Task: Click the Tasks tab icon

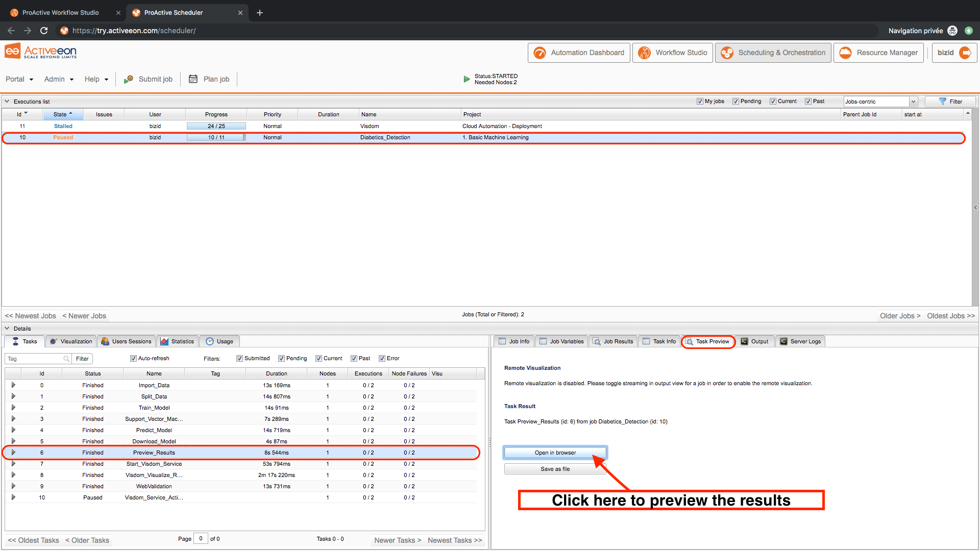Action: point(16,341)
